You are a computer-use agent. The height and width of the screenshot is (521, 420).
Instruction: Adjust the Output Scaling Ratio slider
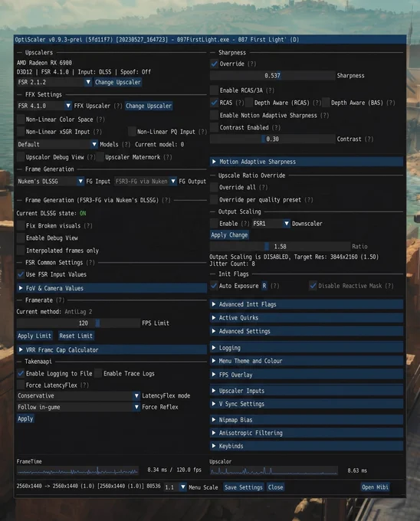280,246
